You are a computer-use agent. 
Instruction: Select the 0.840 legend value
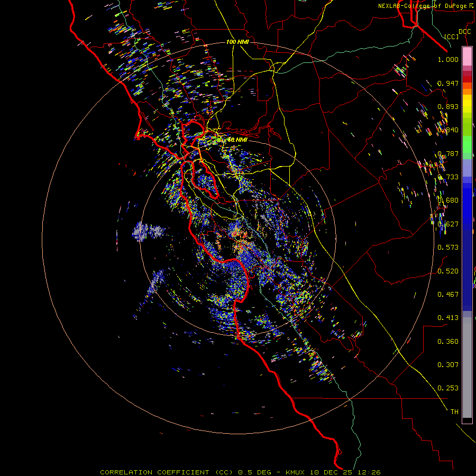coord(448,130)
